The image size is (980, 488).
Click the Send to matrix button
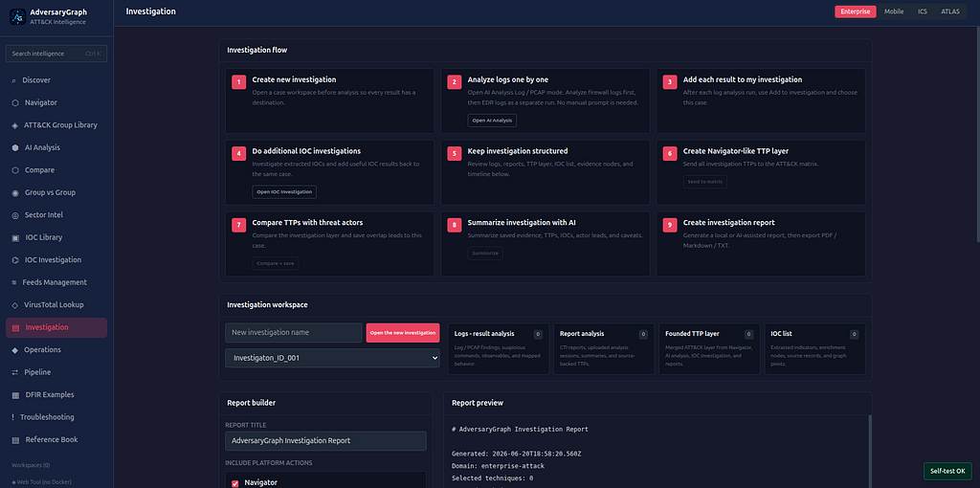(705, 181)
